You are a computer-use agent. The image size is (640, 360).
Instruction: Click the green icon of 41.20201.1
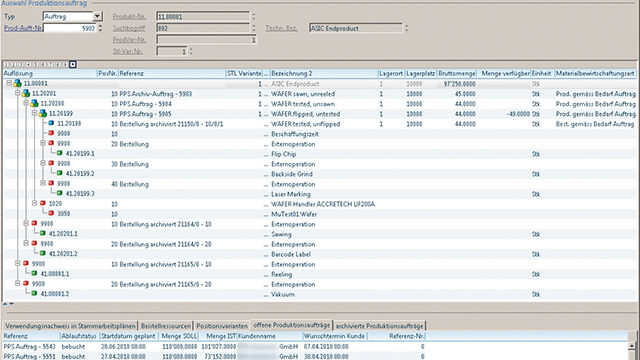43,233
